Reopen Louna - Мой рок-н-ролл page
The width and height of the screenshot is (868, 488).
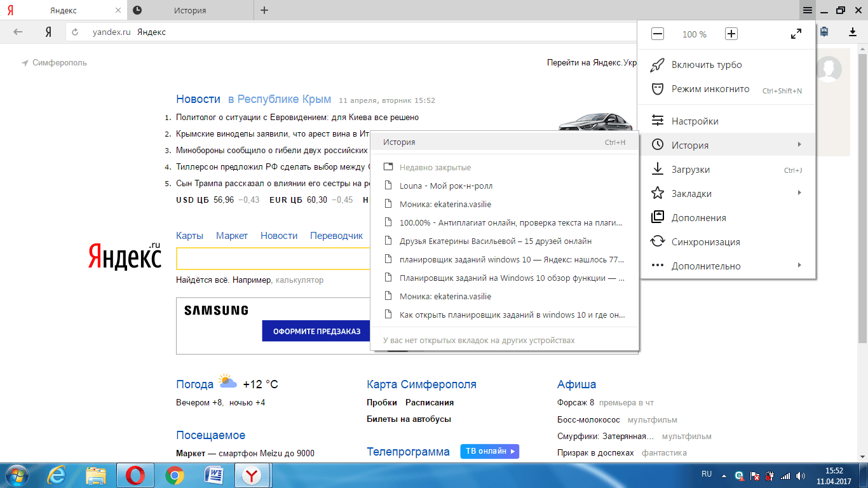[504, 186]
